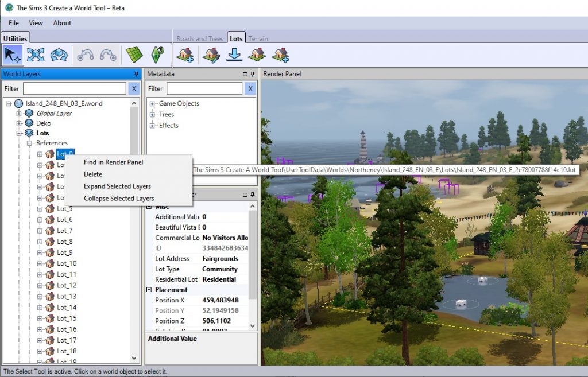The height and width of the screenshot is (377, 588).
Task: Maximize the Metadata panel via square icon
Action: coord(245,74)
